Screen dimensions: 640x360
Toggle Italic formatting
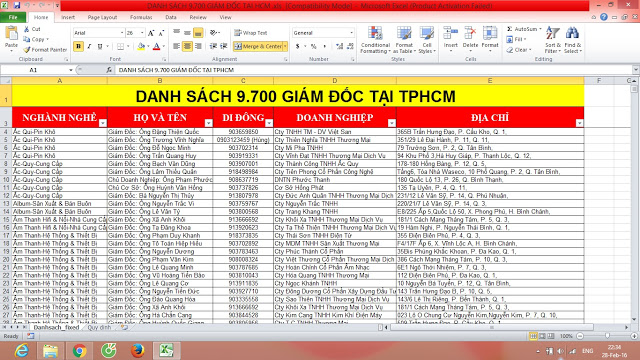pos(89,47)
